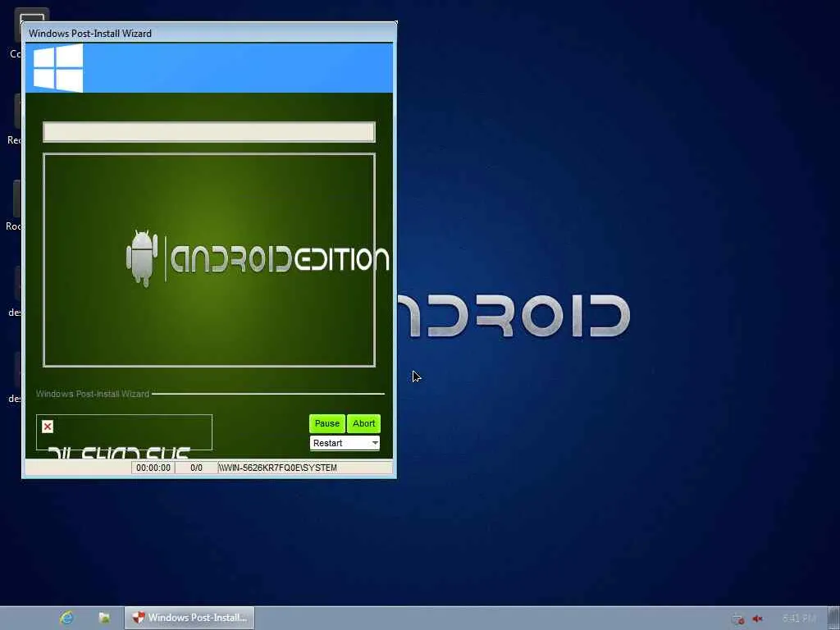Image resolution: width=840 pixels, height=630 pixels.
Task: Open Internet Explorer from the taskbar
Action: click(67, 618)
